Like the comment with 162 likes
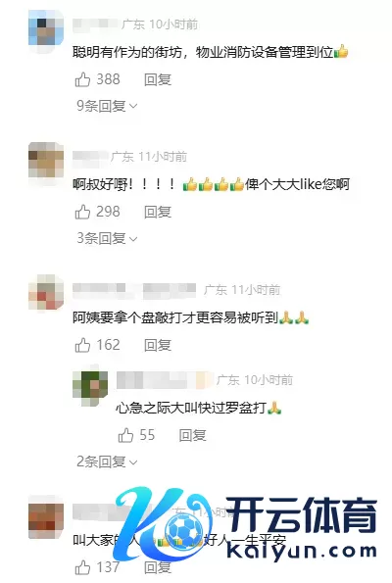This screenshot has width=392, height=583. (82, 345)
